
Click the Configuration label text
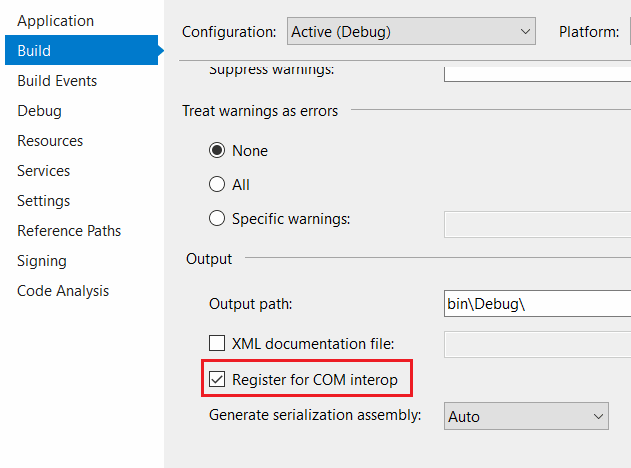(229, 32)
